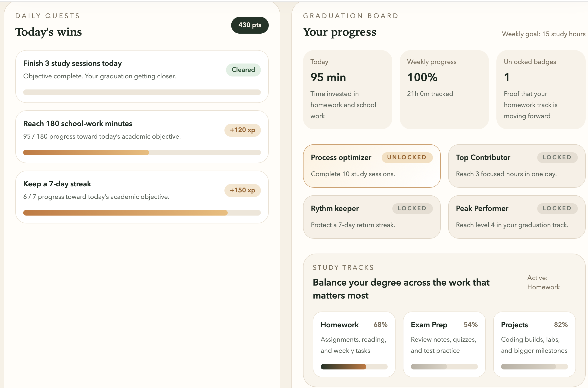
Task: Click the LOCKED label on Rythm keeper
Action: click(x=412, y=208)
